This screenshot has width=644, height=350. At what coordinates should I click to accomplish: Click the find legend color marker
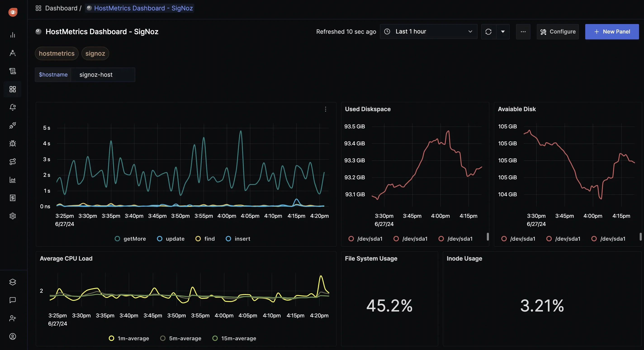pyautogui.click(x=198, y=239)
